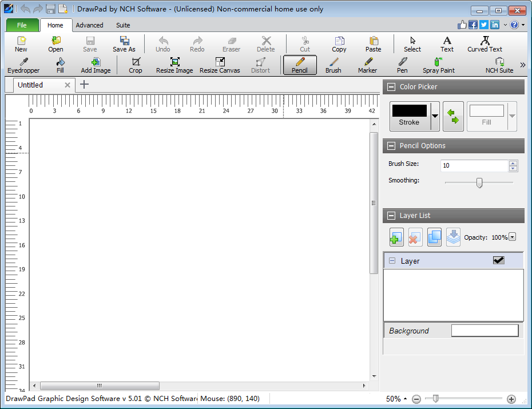Click Save As in the toolbar
The height and width of the screenshot is (409, 532).
click(x=124, y=44)
